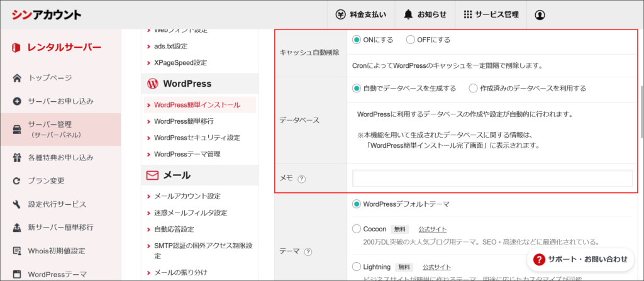Open Cocoon 公式サイト link
This screenshot has width=644, height=281.
coord(433,229)
